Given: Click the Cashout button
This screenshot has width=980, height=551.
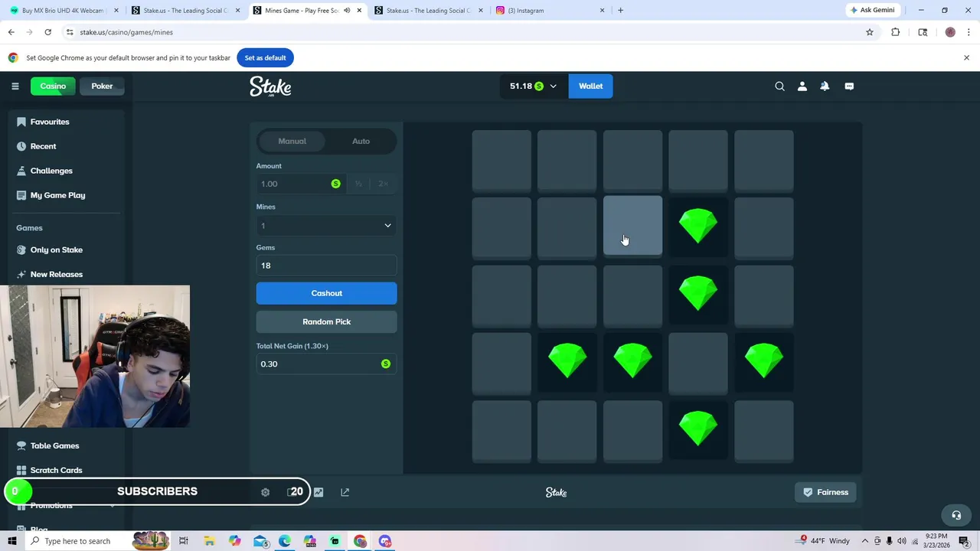Looking at the screenshot, I should click(x=326, y=293).
